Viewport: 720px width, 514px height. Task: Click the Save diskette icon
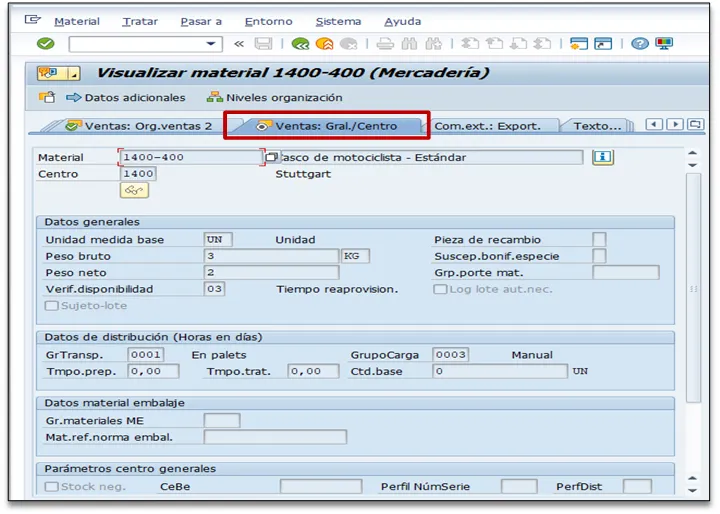click(x=264, y=44)
